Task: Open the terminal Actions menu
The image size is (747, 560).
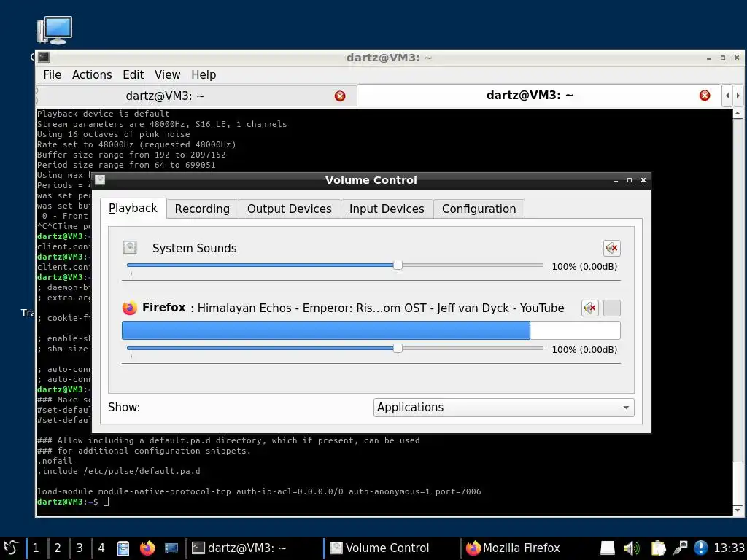Action: (92, 75)
